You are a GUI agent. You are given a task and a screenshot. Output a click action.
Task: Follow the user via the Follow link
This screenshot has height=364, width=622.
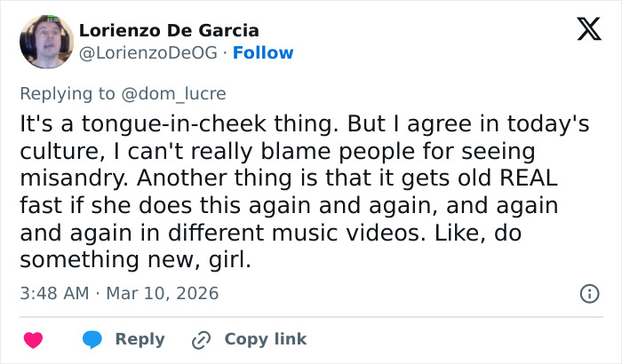tap(264, 53)
